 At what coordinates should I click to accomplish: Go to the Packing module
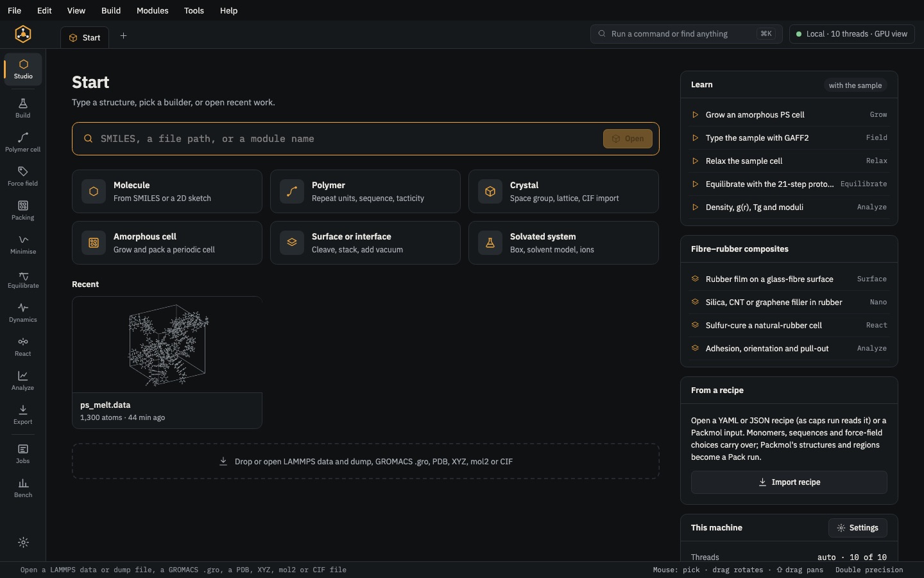click(x=23, y=210)
